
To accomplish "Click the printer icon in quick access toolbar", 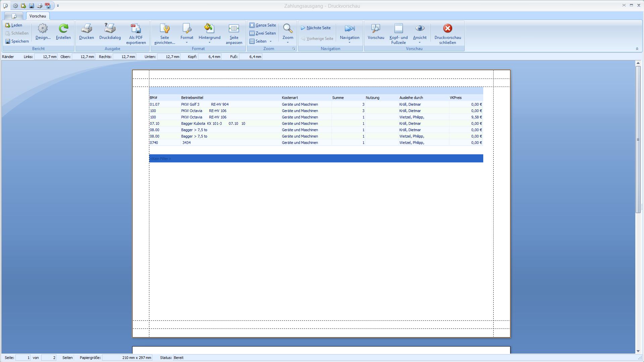I will (x=40, y=6).
